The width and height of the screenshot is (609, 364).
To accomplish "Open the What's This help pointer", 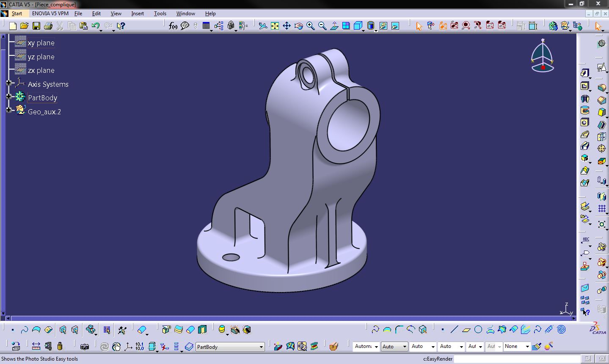I will [x=121, y=26].
